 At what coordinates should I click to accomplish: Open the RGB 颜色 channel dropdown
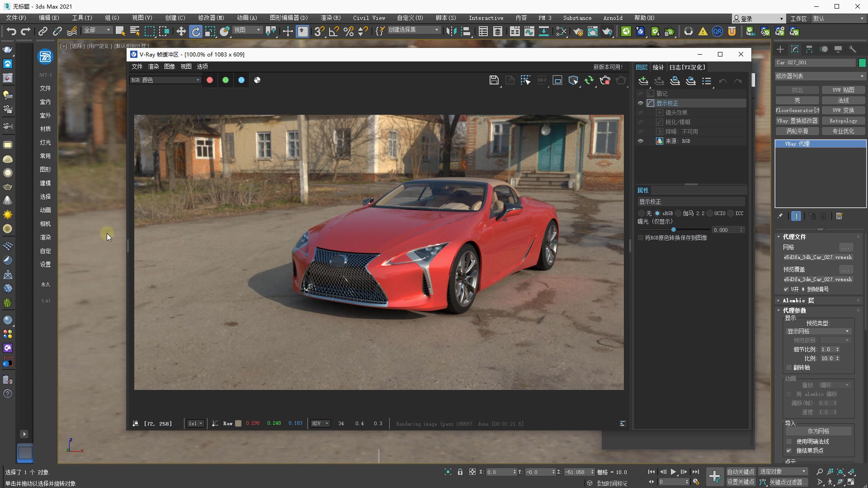pyautogui.click(x=165, y=80)
